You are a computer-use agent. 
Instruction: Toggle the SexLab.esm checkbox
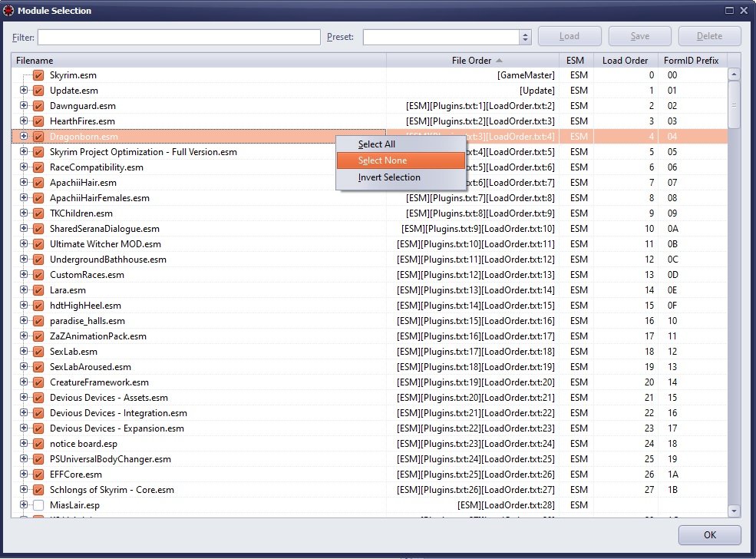(38, 352)
